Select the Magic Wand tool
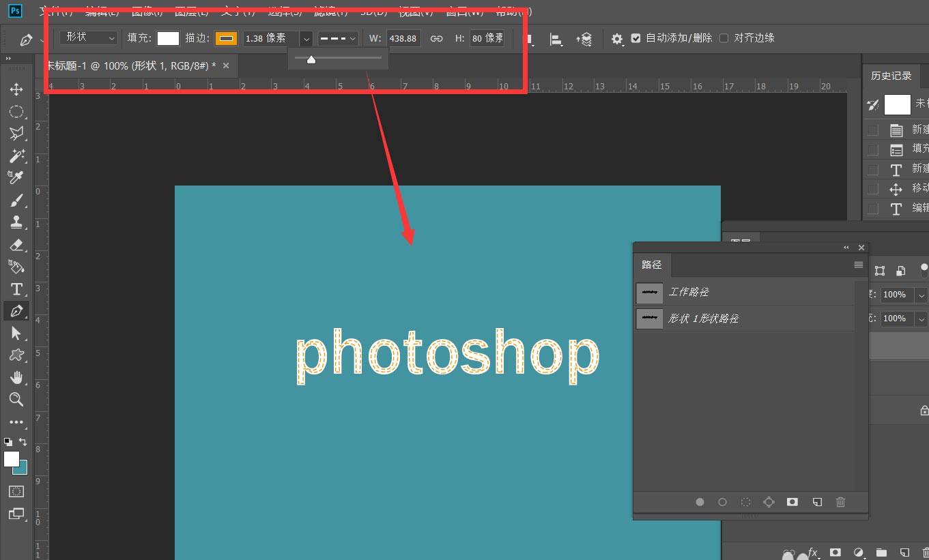The image size is (929, 560). click(x=16, y=156)
